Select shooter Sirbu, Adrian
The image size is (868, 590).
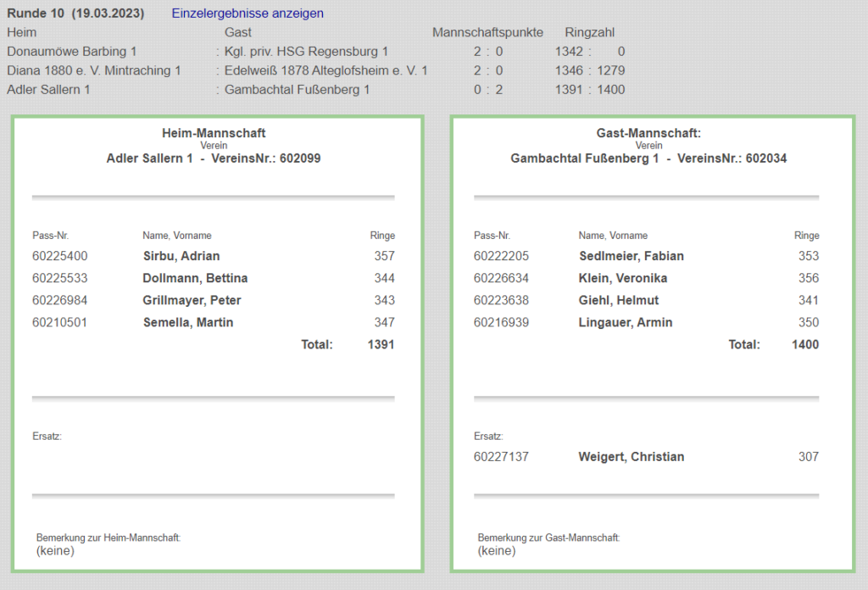181,256
